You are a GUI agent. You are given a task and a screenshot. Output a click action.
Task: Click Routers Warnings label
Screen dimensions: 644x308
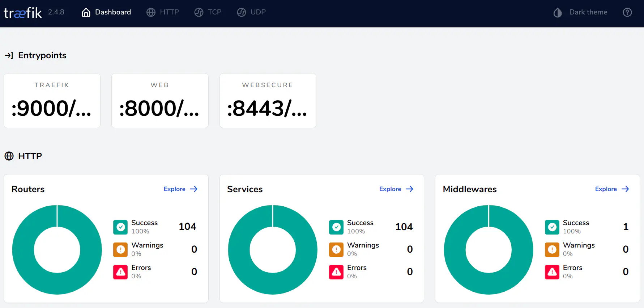(x=147, y=245)
